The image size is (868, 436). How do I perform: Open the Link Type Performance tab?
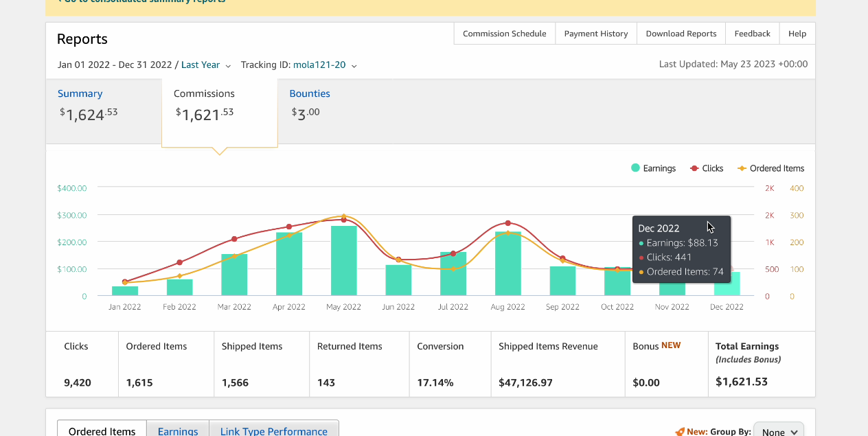pyautogui.click(x=274, y=431)
